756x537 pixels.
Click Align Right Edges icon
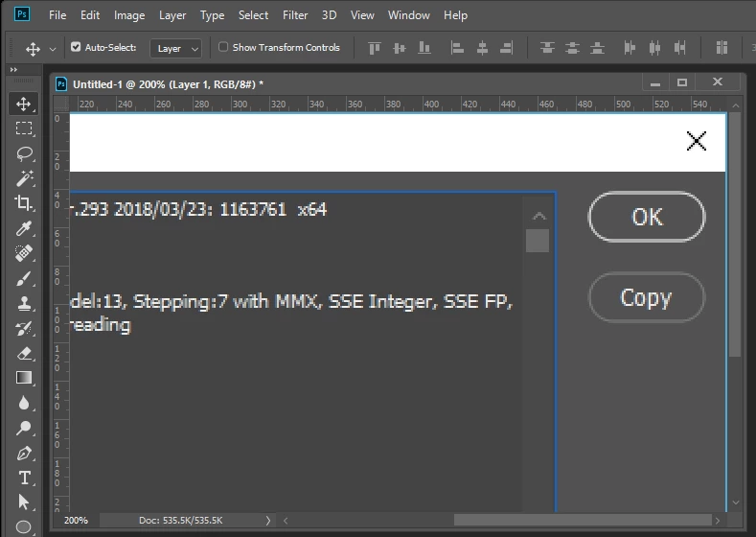pos(506,48)
